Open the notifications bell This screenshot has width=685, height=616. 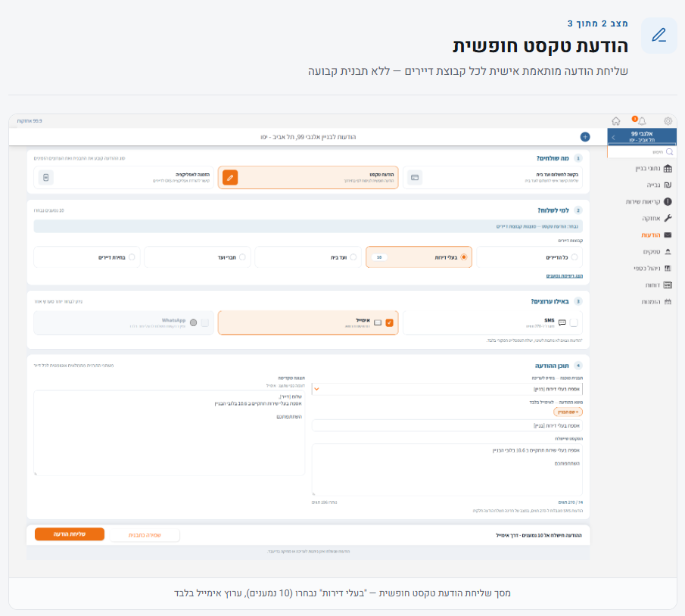coord(642,121)
